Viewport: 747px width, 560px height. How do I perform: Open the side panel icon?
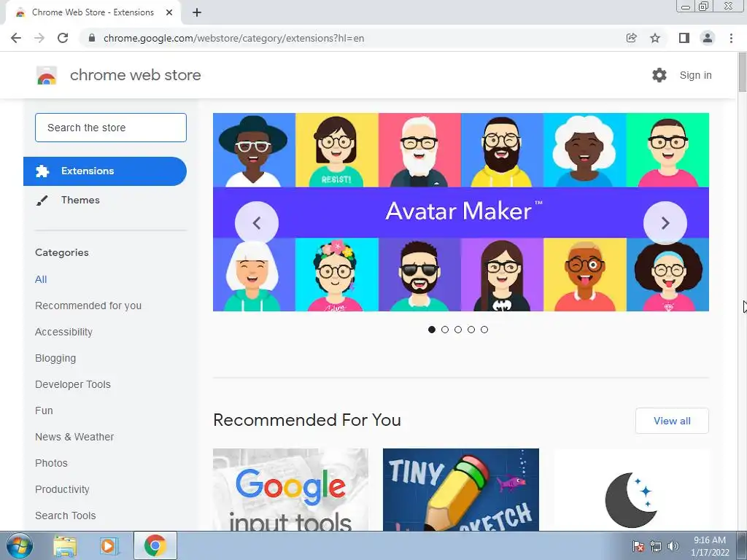(x=684, y=38)
